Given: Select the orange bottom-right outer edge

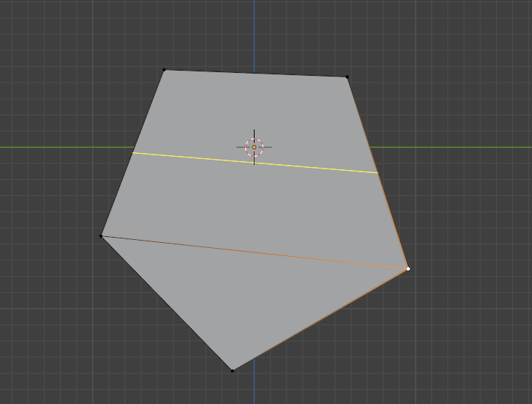Looking at the screenshot, I should coord(320,320).
